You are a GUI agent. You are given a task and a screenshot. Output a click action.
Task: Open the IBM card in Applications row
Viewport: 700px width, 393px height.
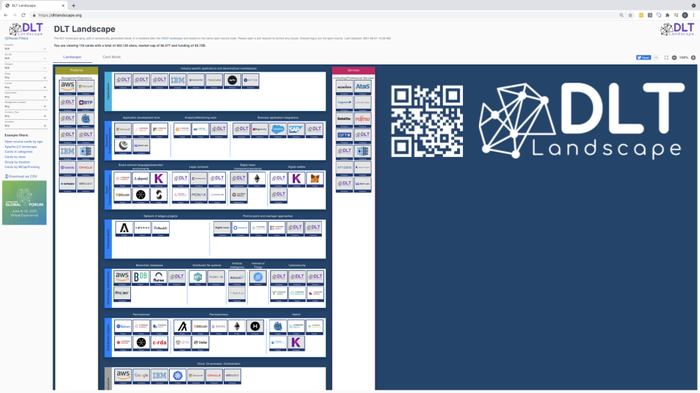pyautogui.click(x=178, y=81)
